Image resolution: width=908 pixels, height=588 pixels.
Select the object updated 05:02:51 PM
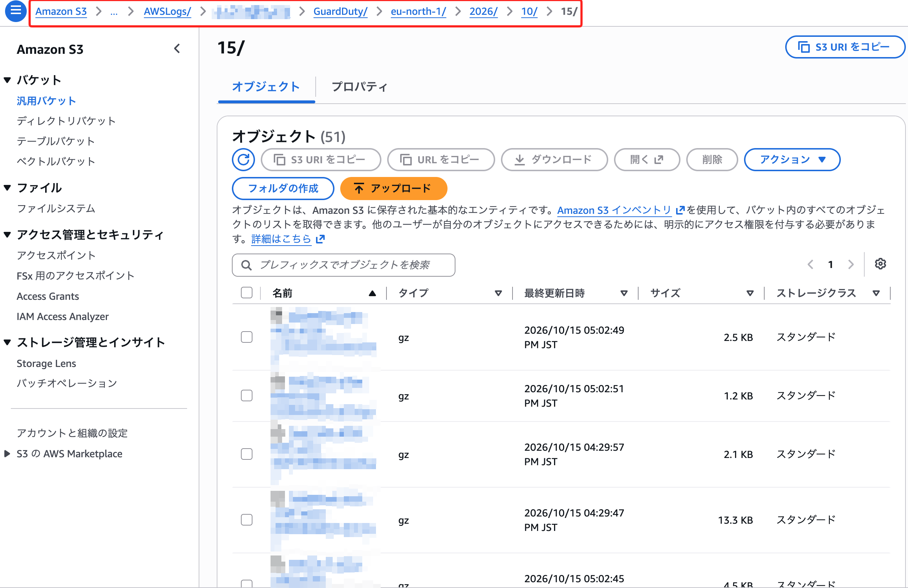247,396
